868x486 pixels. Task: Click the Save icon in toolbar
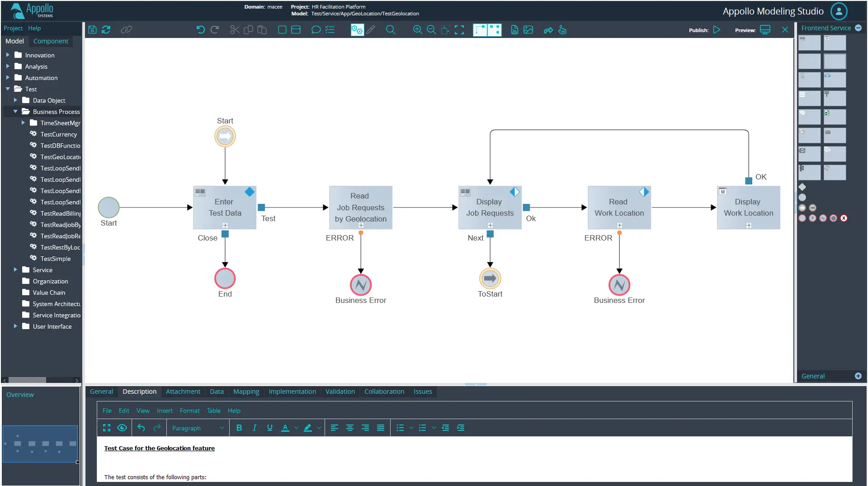(x=92, y=30)
